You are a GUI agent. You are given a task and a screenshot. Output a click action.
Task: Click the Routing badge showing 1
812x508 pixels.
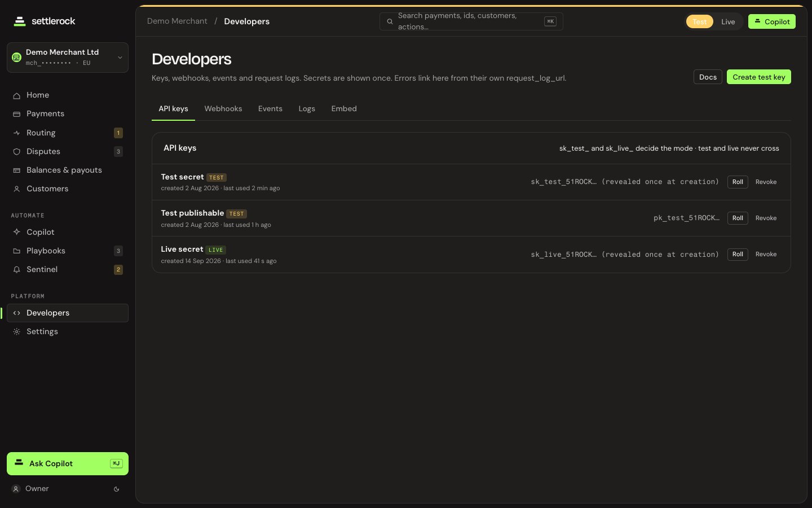tap(118, 133)
